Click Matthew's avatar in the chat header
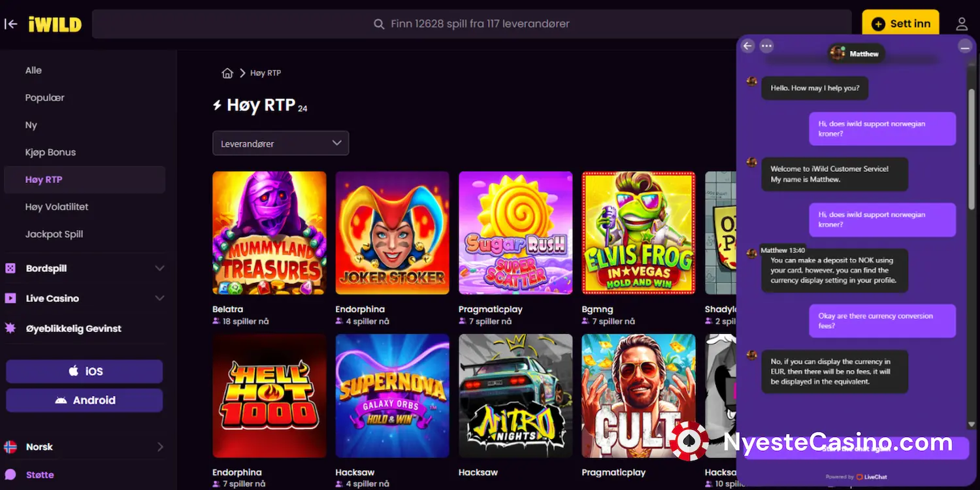Screen dimensions: 980x490 837,54
